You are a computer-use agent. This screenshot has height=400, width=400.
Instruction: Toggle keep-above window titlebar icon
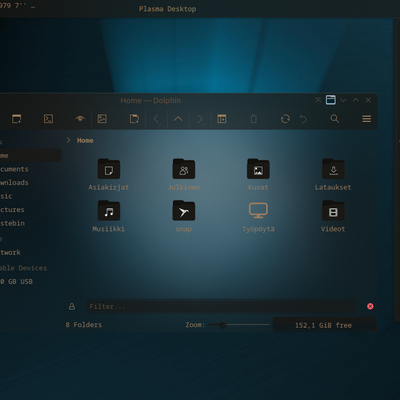click(x=318, y=100)
